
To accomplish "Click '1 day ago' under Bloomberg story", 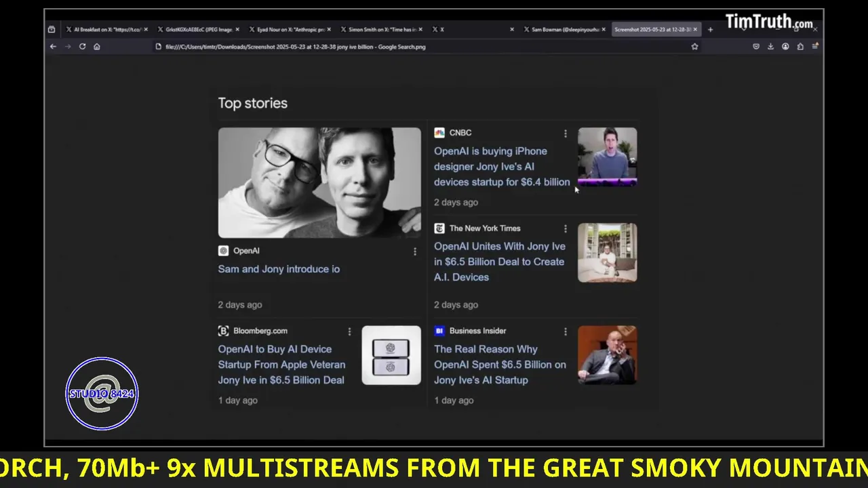I will pos(237,401).
